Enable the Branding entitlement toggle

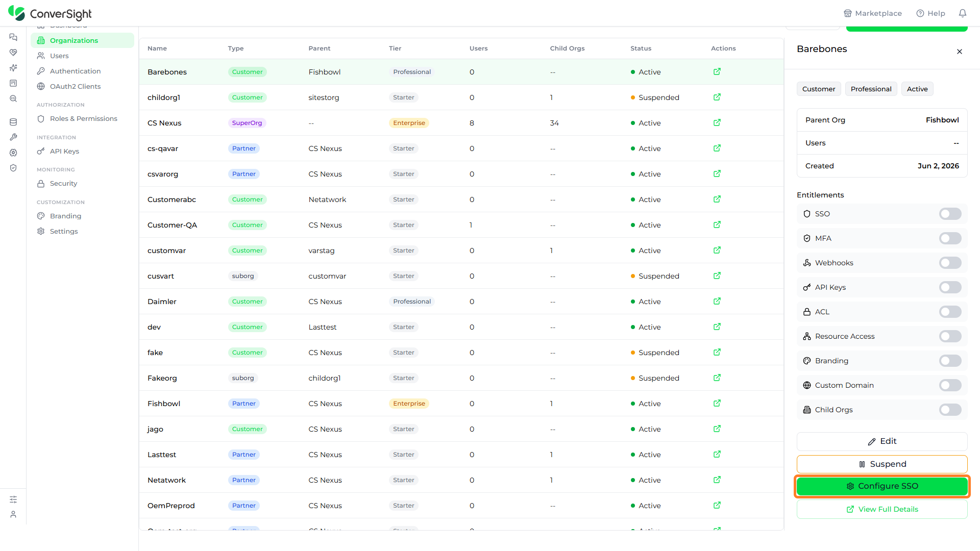[x=950, y=361]
